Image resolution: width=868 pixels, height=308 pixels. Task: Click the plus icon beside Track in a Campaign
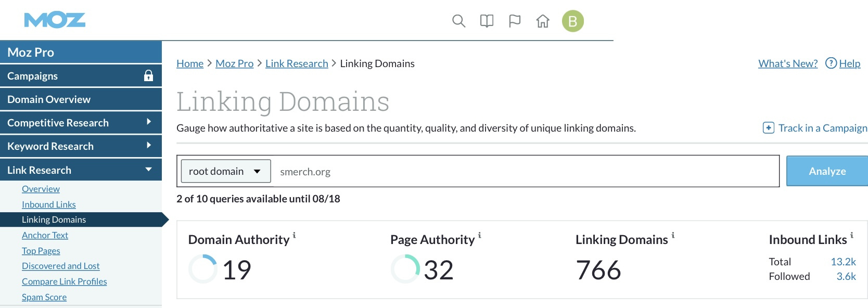769,128
